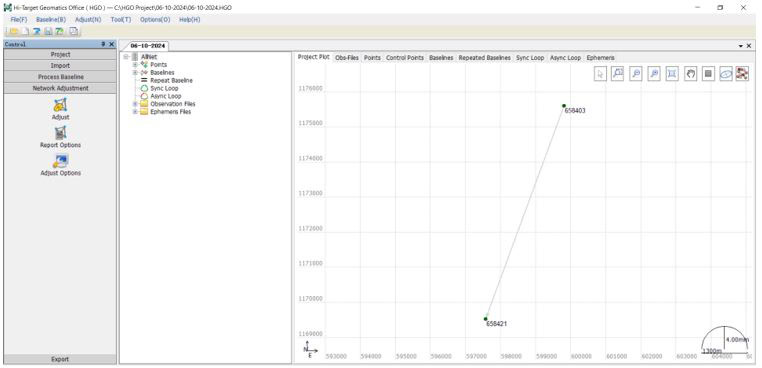762x368 pixels.
Task: Open the Options(O) menu
Action: point(155,19)
